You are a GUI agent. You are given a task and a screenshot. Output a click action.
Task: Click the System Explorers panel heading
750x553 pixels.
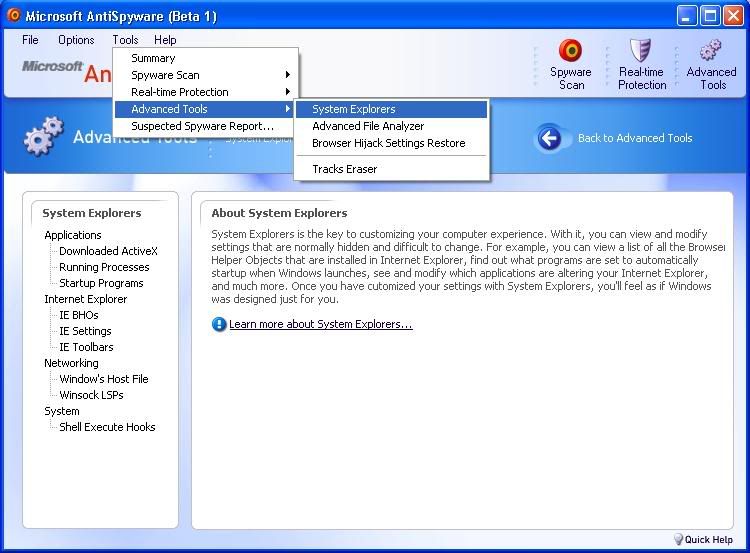click(x=91, y=213)
